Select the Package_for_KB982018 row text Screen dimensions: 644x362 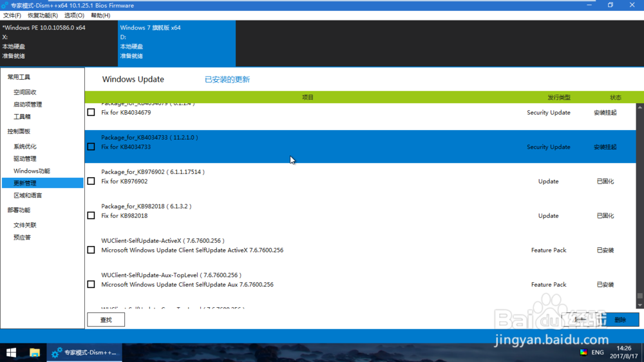tap(146, 206)
